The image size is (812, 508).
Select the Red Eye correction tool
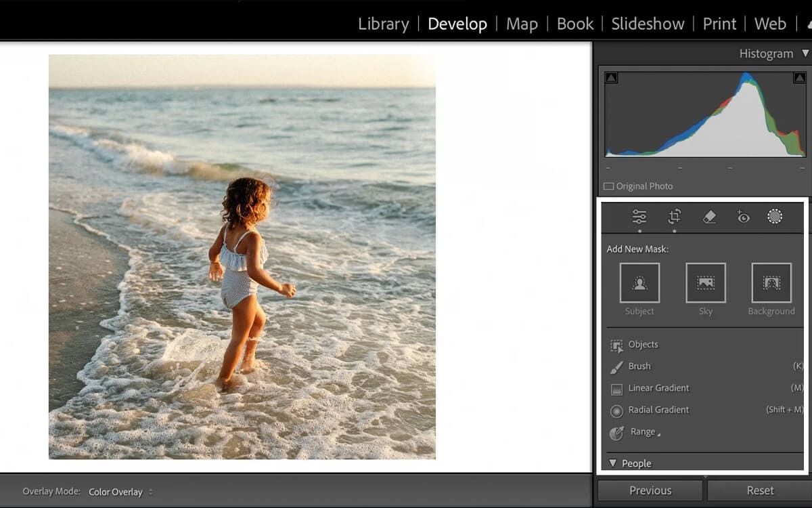point(743,217)
